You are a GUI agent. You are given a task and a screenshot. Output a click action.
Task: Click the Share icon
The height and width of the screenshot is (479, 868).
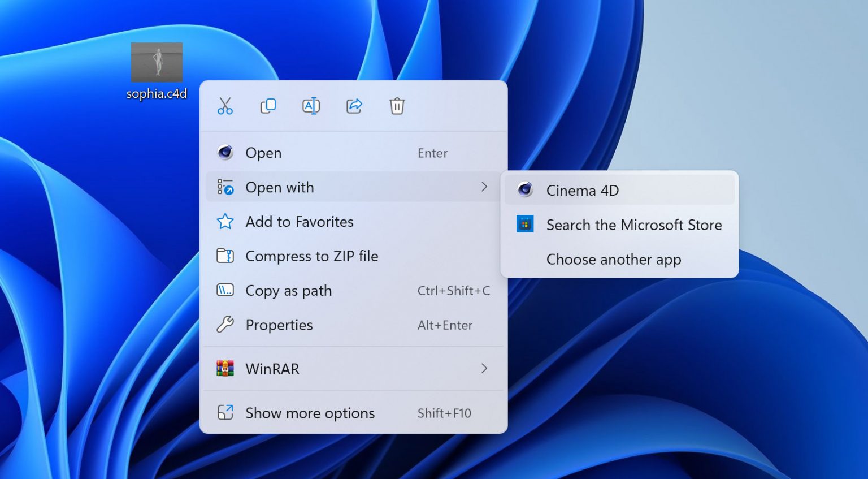coord(354,106)
